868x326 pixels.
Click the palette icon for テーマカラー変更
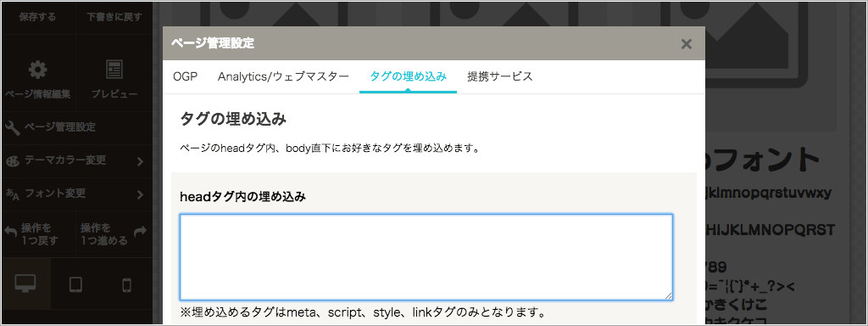click(x=12, y=160)
